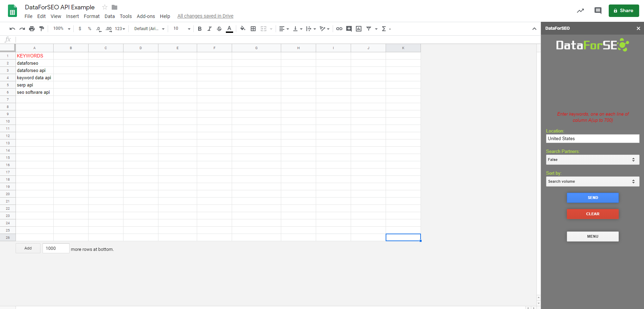Select column K header
644x309 pixels.
pos(403,48)
